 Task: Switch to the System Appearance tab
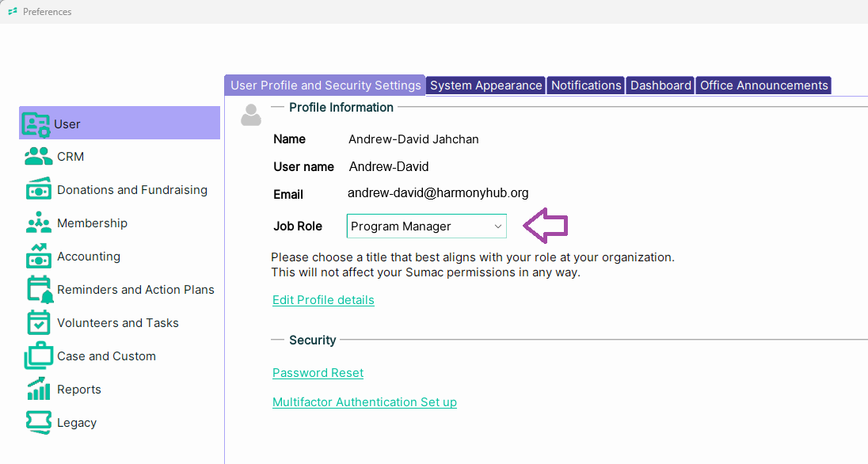point(485,86)
